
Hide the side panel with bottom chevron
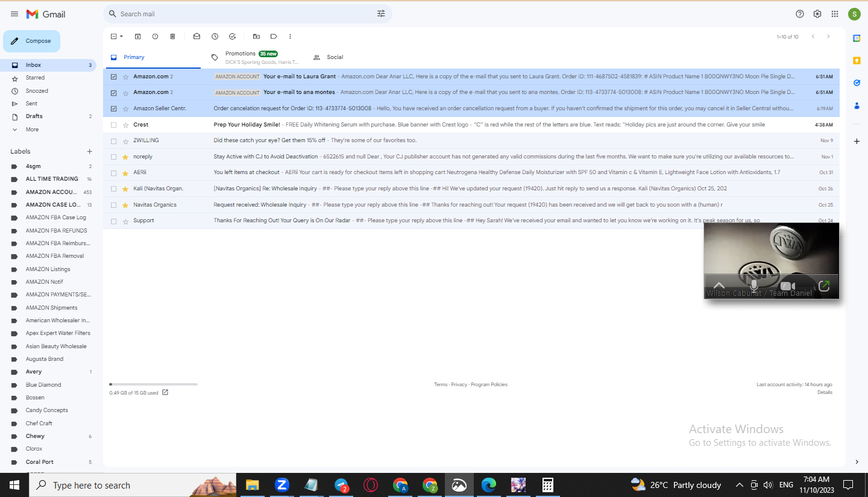click(857, 462)
